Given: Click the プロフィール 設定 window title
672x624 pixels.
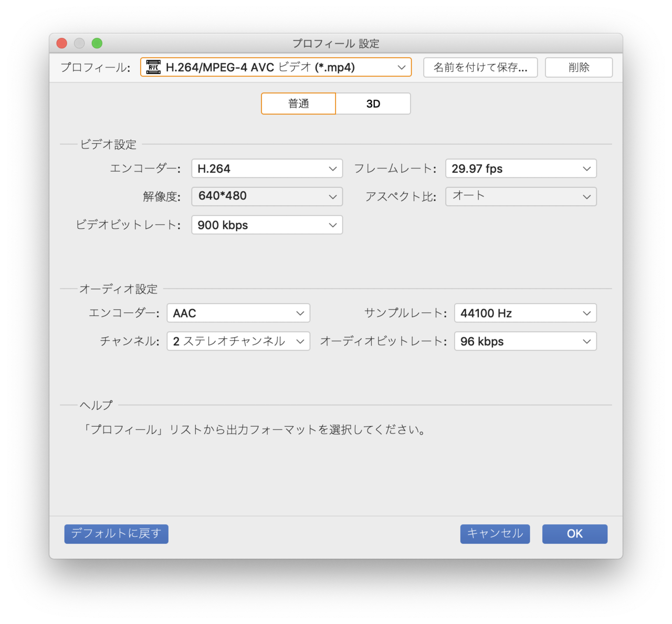Looking at the screenshot, I should tap(336, 44).
